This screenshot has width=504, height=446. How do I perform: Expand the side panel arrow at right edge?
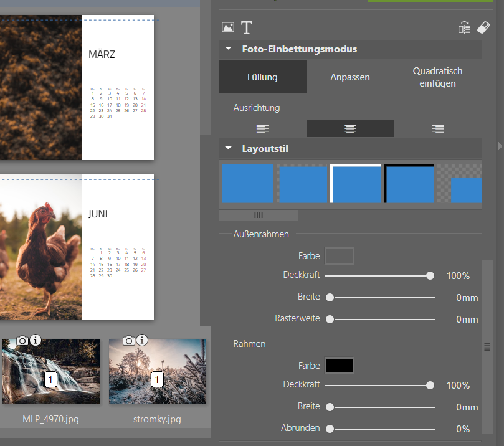click(x=500, y=146)
